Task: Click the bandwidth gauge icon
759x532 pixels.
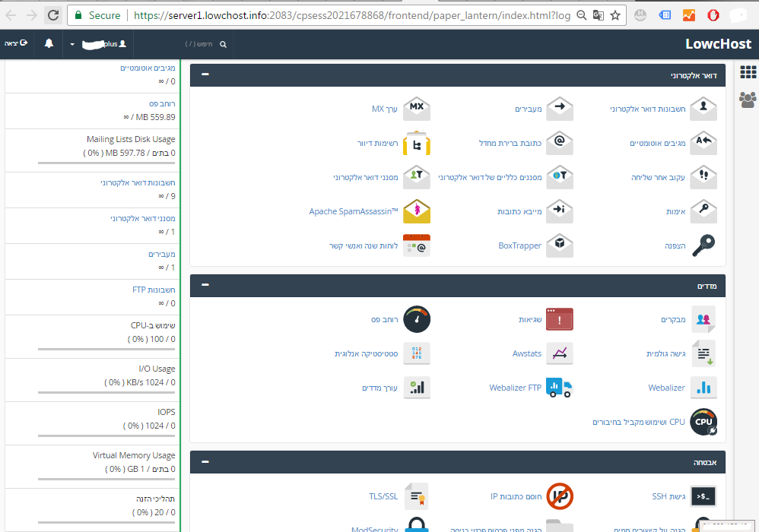Action: tap(416, 319)
